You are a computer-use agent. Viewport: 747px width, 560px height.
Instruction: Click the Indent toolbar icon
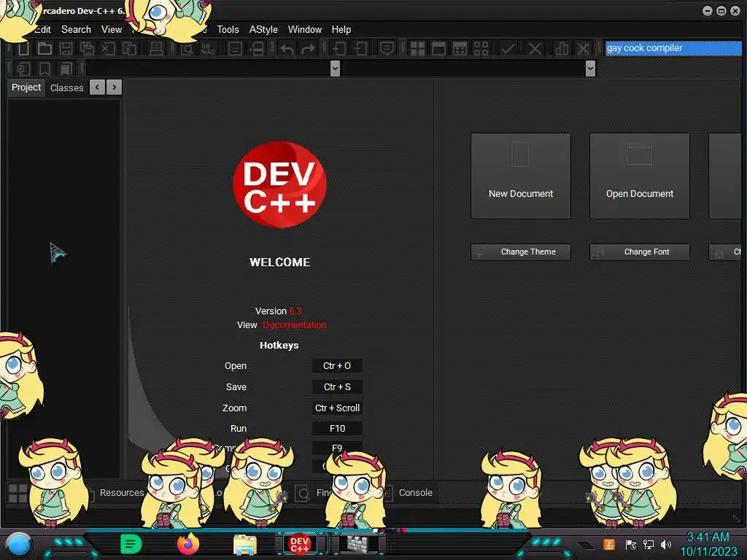click(339, 48)
